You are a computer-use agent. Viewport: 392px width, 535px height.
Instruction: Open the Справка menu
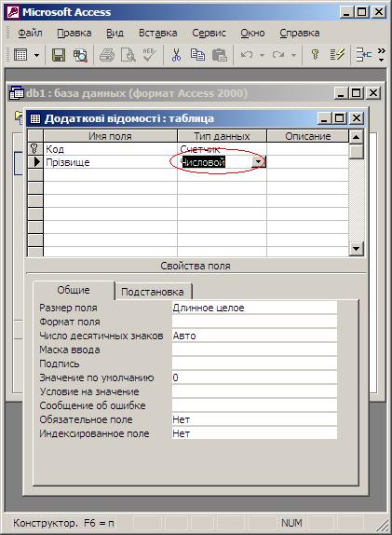299,33
